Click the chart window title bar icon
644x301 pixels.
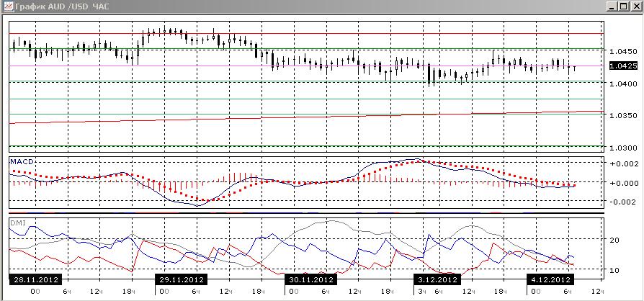pos(7,6)
